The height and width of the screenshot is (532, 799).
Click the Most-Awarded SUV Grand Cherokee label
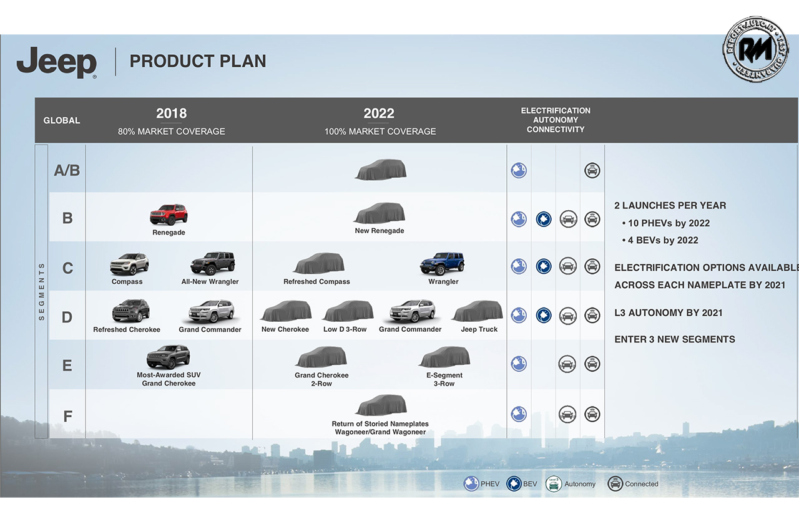(169, 379)
